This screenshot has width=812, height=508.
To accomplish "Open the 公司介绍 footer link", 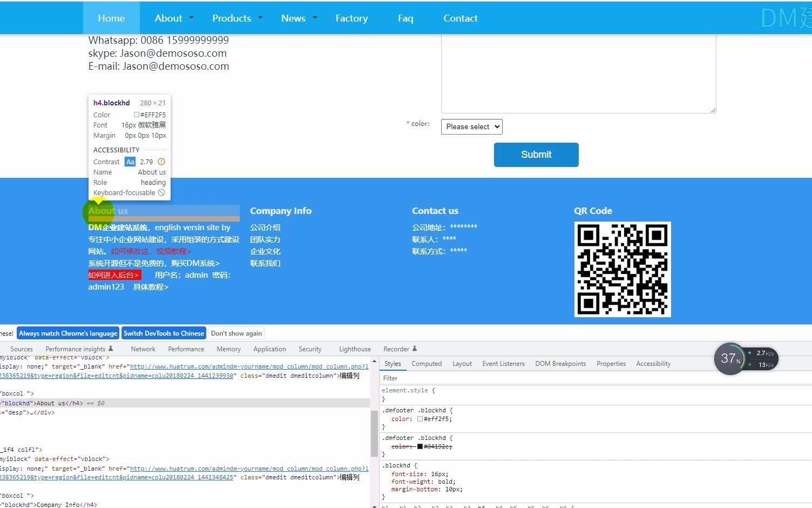I will coord(265,228).
